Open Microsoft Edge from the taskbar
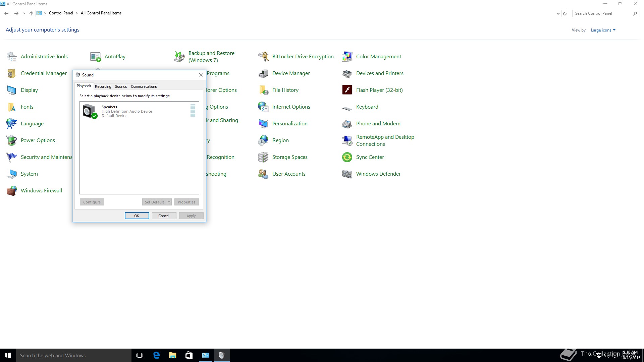The width and height of the screenshot is (644, 362). click(156, 355)
